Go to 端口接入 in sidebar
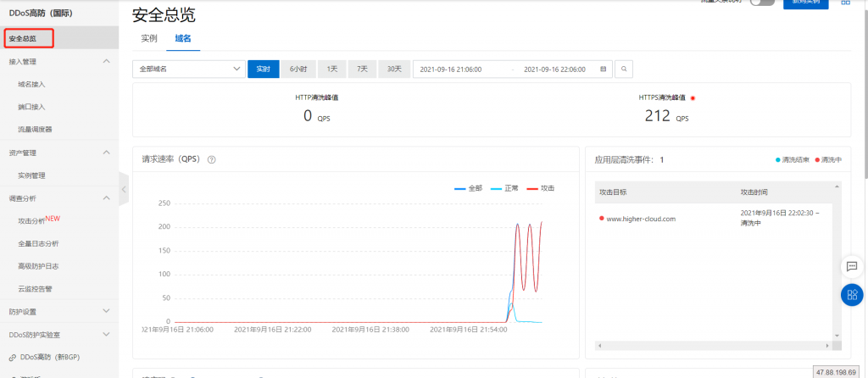Viewport: 868px width, 378px height. click(31, 107)
